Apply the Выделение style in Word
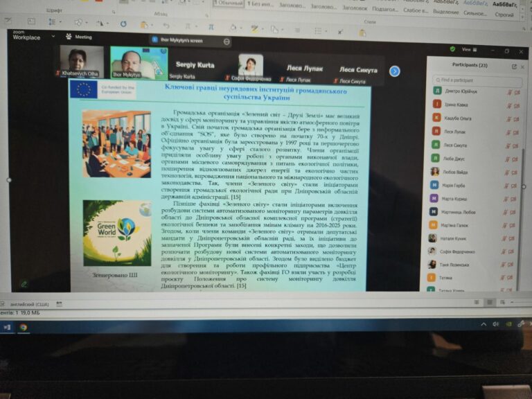Viewport: 532px width, 399px height. point(446,12)
